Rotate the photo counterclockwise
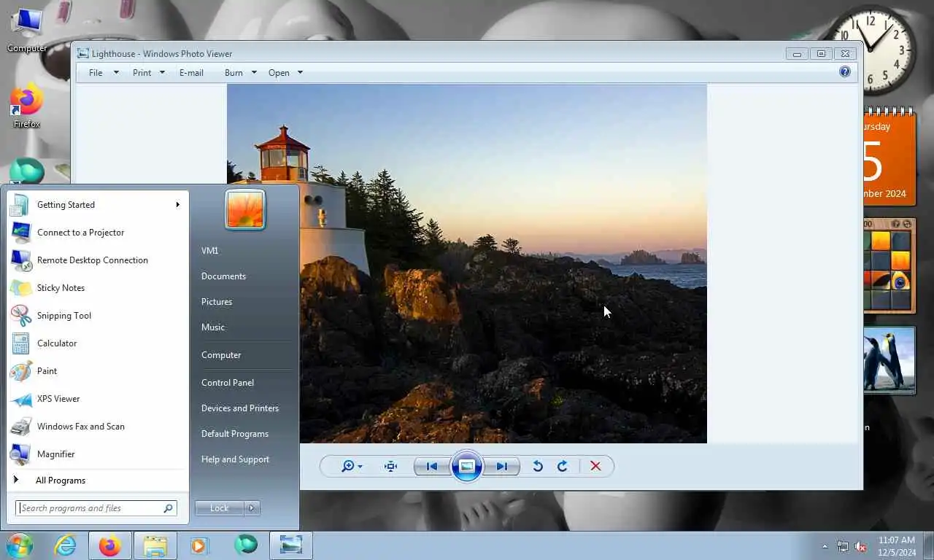Viewport: 934px width, 560px height. (538, 466)
